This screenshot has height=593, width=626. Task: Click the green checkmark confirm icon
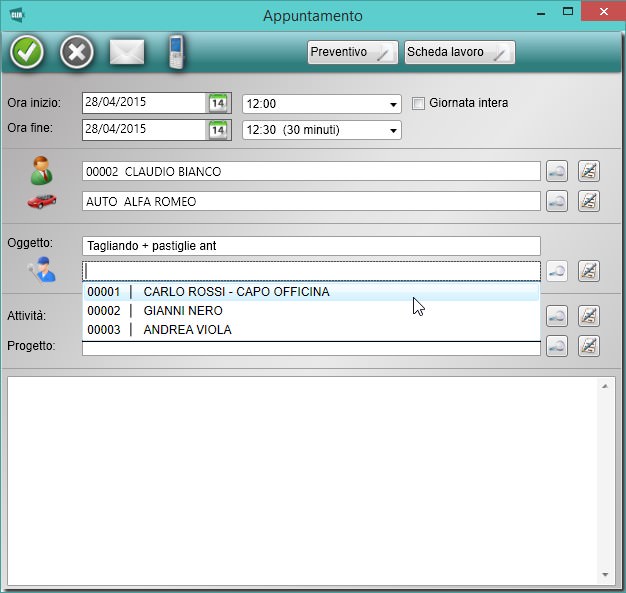coord(27,52)
